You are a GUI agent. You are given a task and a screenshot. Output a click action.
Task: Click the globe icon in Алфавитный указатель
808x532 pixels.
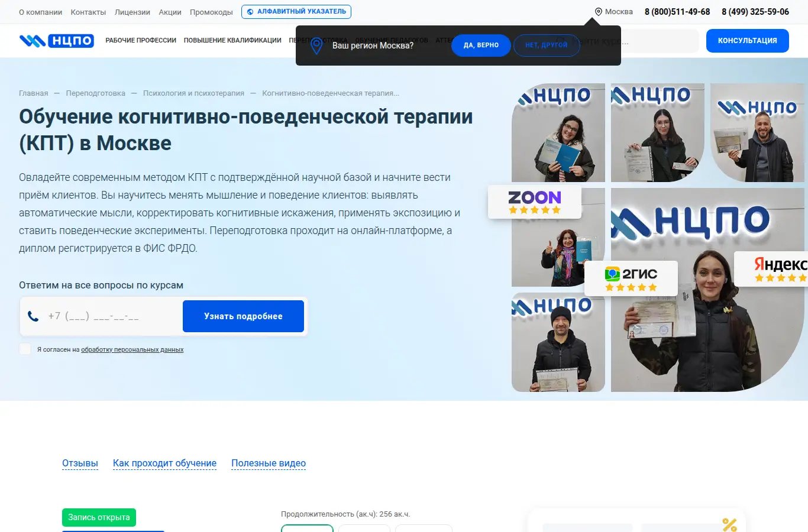pyautogui.click(x=250, y=12)
